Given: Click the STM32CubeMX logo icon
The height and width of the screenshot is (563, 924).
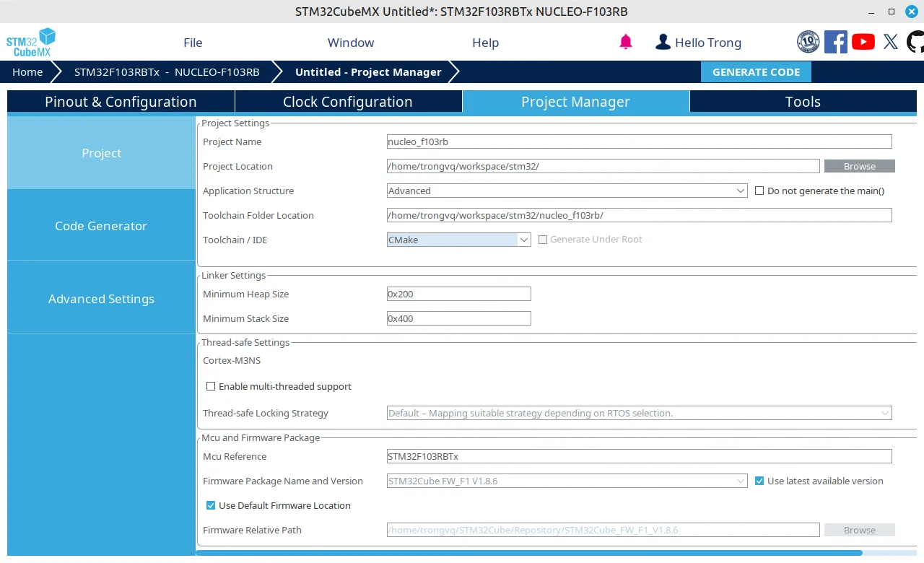Looking at the screenshot, I should [31, 43].
